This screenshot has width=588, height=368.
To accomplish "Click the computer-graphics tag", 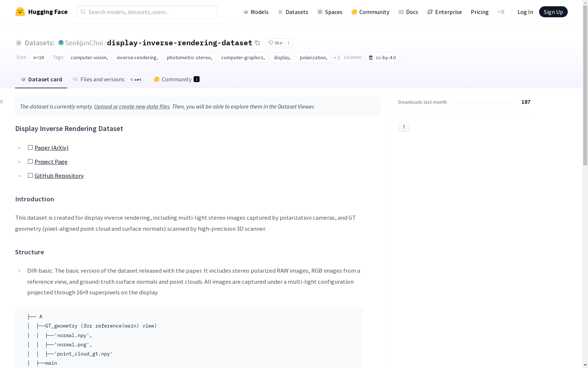I will [243, 57].
